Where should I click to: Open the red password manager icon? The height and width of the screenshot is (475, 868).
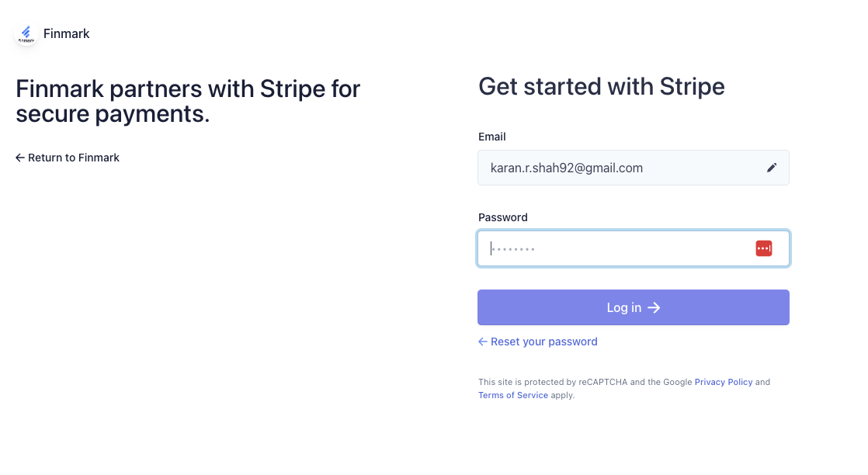click(763, 248)
